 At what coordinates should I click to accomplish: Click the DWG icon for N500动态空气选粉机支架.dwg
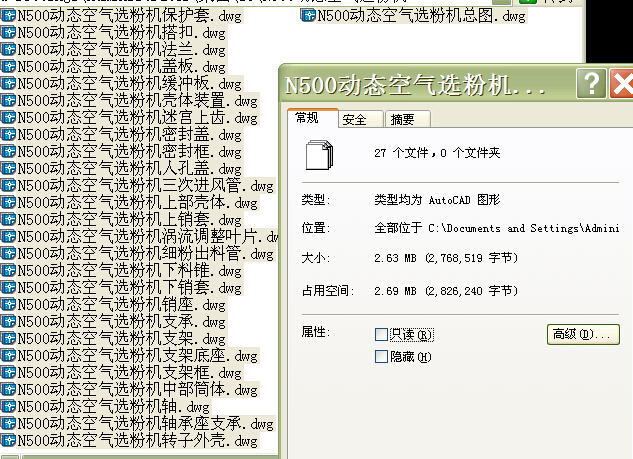click(8, 338)
